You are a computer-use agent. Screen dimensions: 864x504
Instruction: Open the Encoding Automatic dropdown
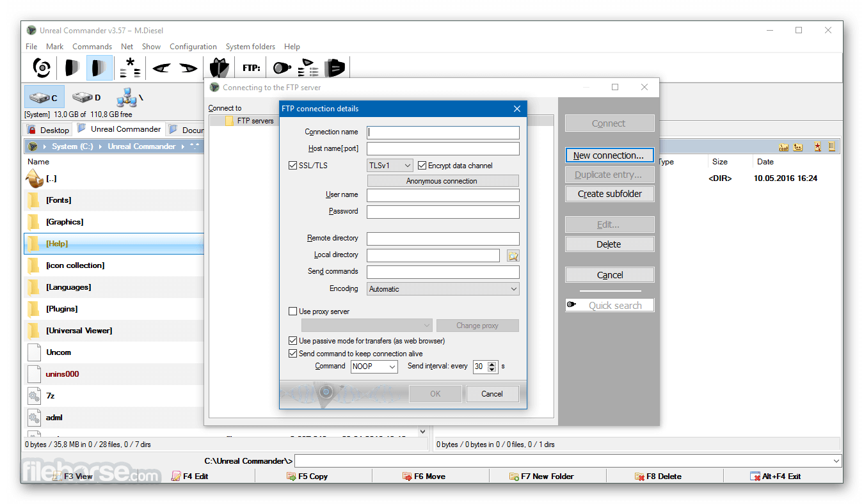pos(443,289)
